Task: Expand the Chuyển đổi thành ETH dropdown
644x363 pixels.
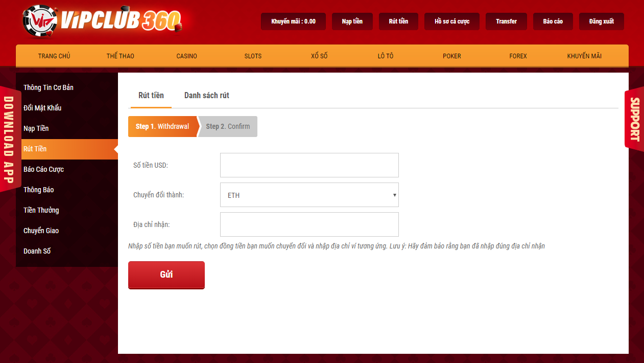Action: 309,195
